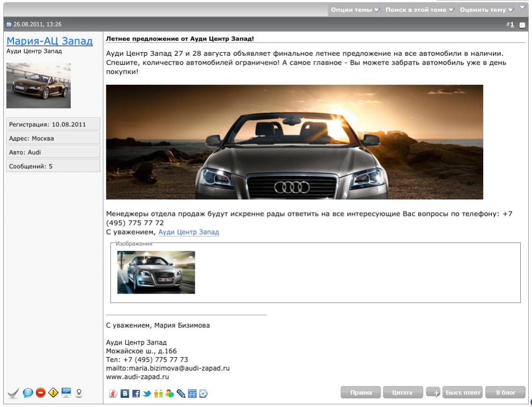The height and width of the screenshot is (407, 532).
Task: Click the gray checkmark status icon
Action: coord(13,393)
